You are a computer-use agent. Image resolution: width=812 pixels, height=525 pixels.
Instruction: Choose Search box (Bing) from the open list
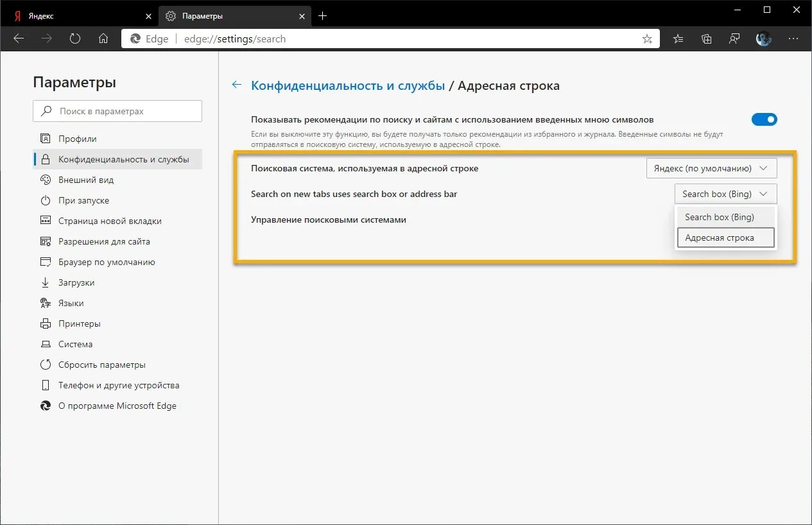tap(726, 217)
